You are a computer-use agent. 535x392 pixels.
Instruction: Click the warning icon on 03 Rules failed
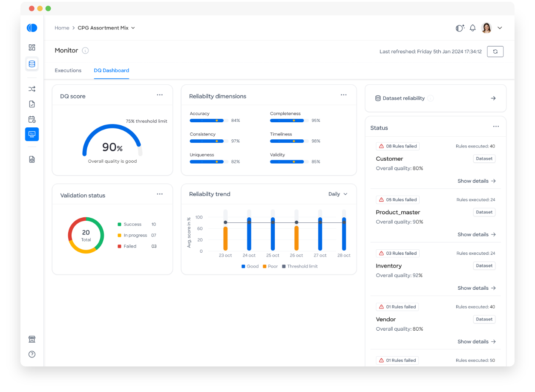coord(381,254)
